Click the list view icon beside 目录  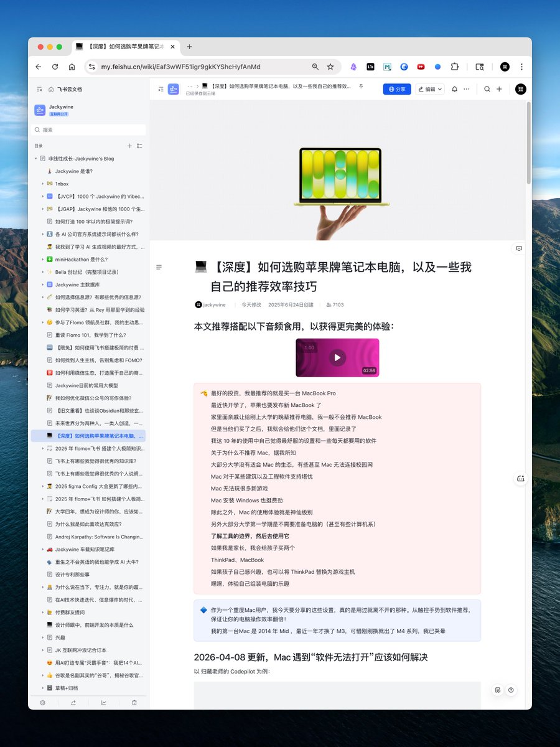(139, 146)
